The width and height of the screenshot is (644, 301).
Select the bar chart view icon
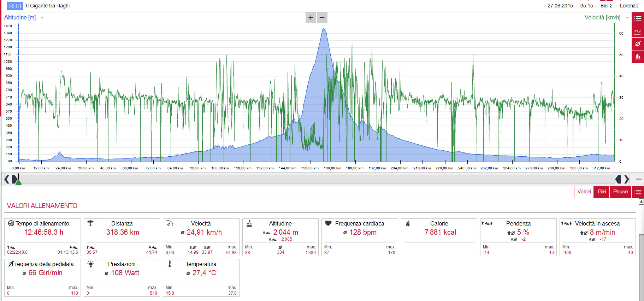[638, 56]
